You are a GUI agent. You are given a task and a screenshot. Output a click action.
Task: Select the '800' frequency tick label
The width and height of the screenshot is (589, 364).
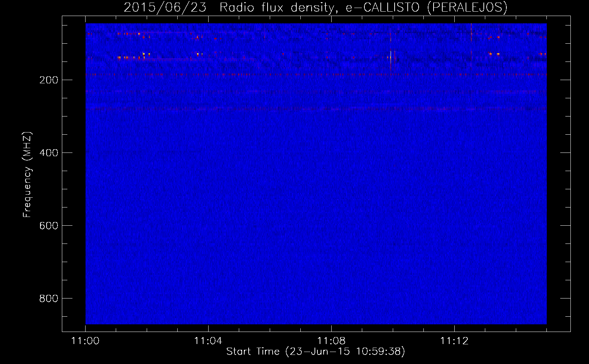click(49, 298)
